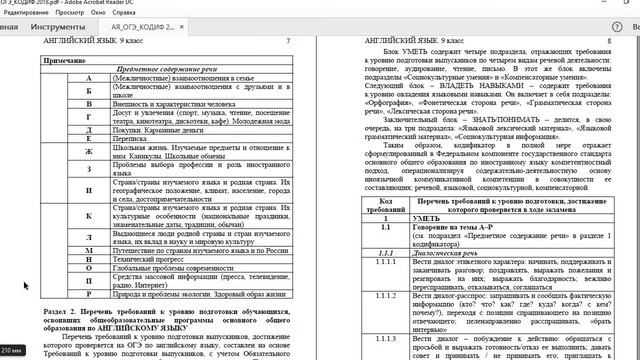Click the Раздел 2 heading text

point(167,320)
